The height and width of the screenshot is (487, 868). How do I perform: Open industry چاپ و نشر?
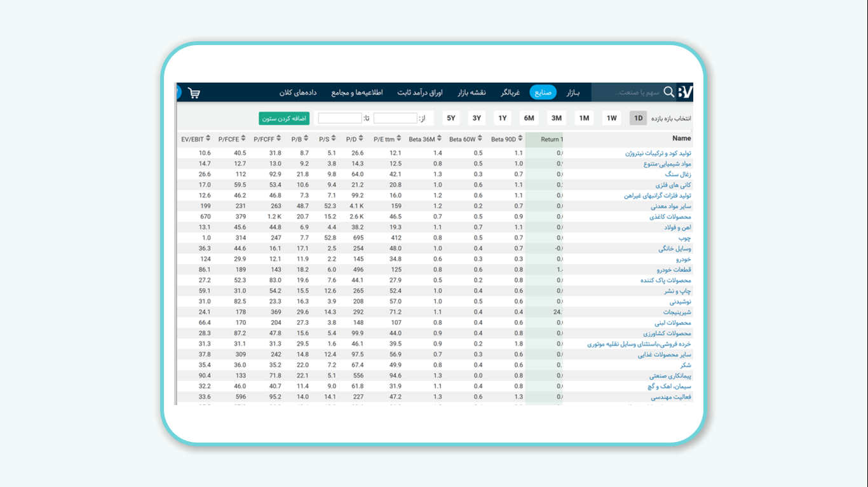point(678,291)
